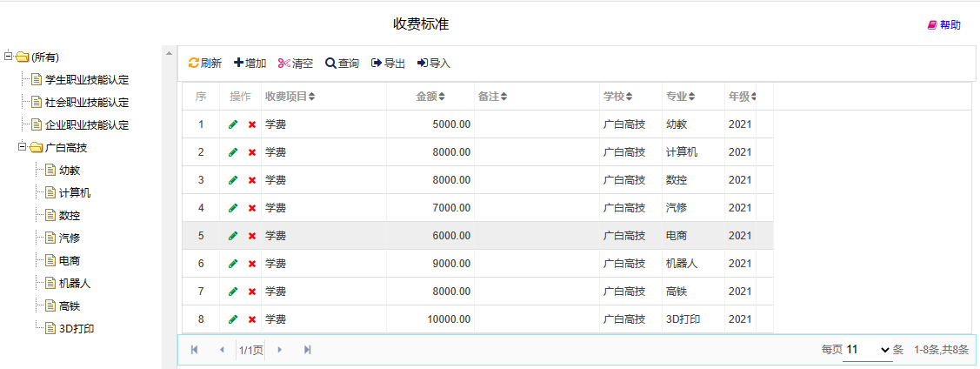Click the 导出 export icon
This screenshot has width=980, height=369.
377,64
